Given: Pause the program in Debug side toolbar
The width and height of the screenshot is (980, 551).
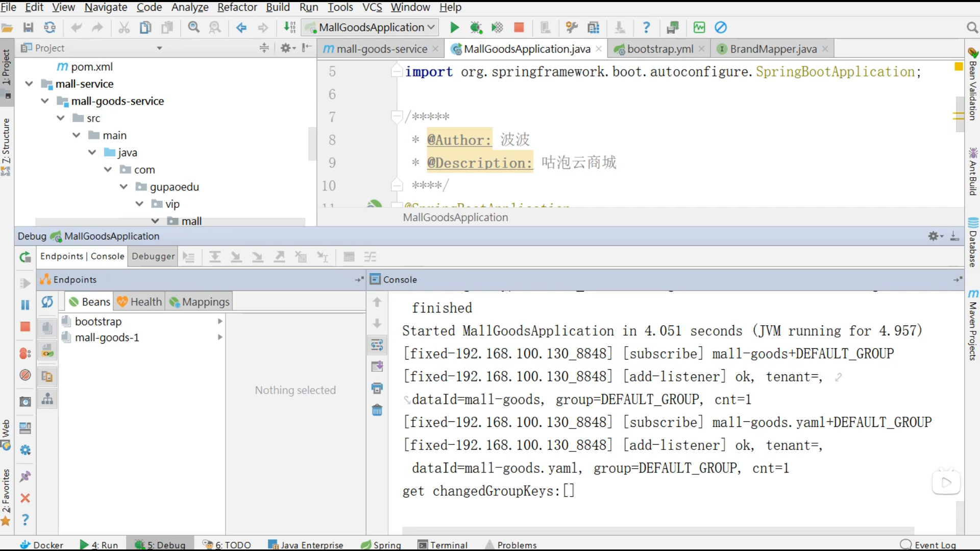Looking at the screenshot, I should point(25,305).
